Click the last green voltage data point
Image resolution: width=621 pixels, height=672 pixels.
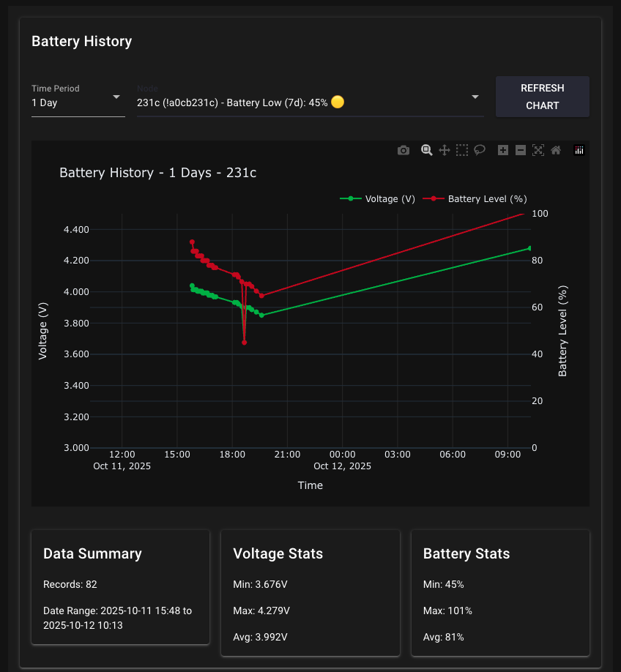coord(529,248)
